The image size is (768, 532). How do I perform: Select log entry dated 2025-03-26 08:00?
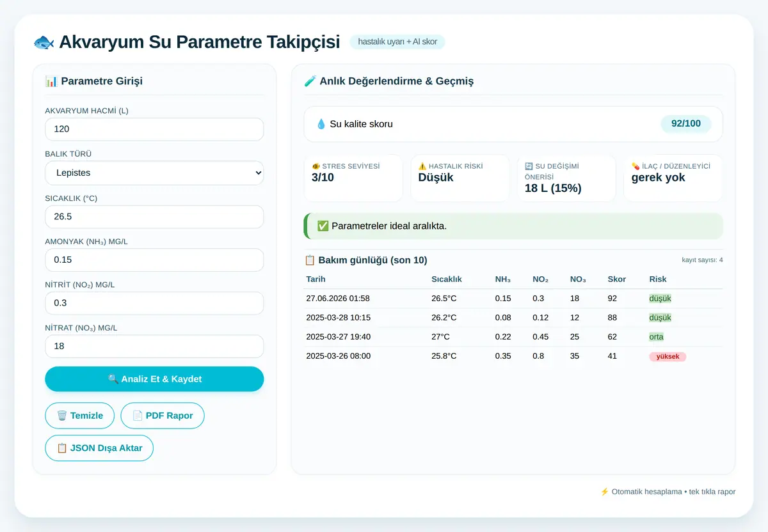[513, 356]
